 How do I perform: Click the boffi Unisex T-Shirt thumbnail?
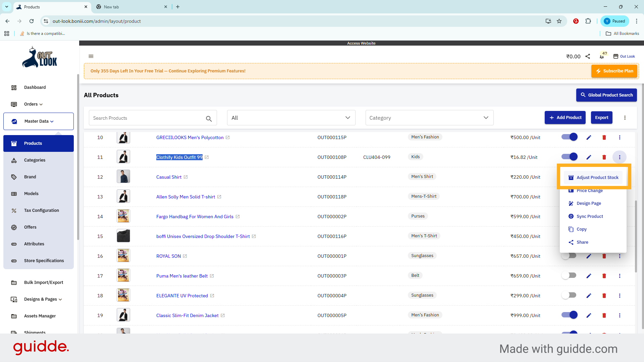coord(123,236)
